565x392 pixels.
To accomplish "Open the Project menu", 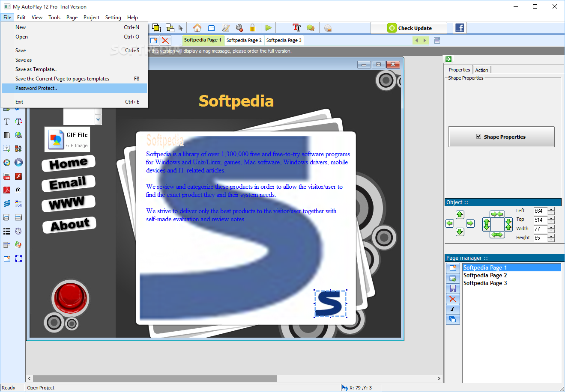I will (91, 18).
